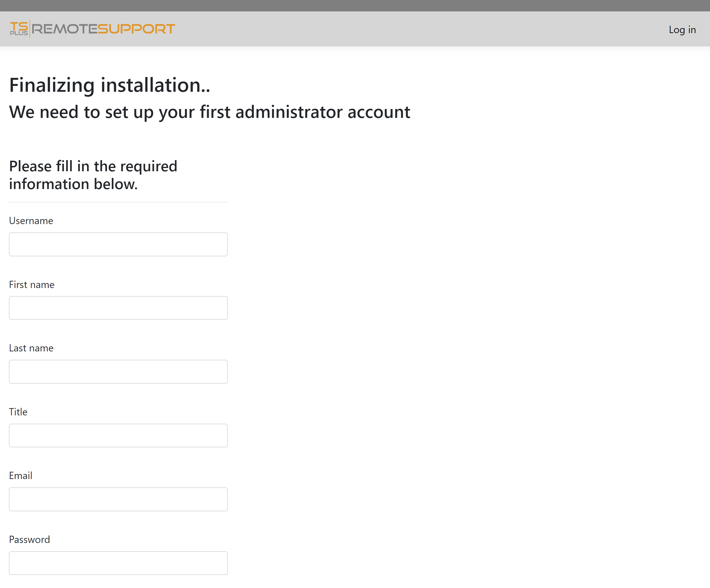Click the Password label
Screen dimensions: 710x588
pyautogui.click(x=29, y=539)
